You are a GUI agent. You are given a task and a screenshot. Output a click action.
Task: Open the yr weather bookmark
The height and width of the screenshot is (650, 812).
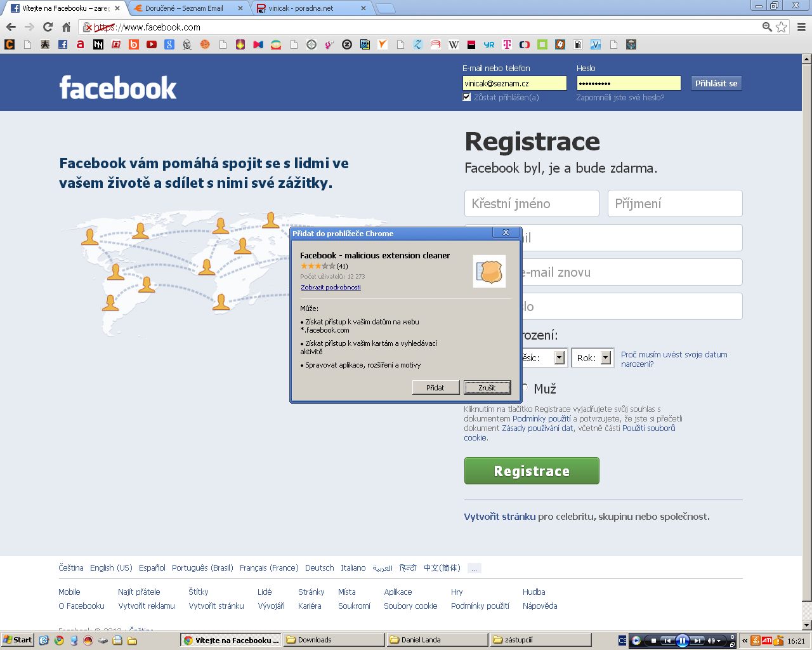click(489, 44)
